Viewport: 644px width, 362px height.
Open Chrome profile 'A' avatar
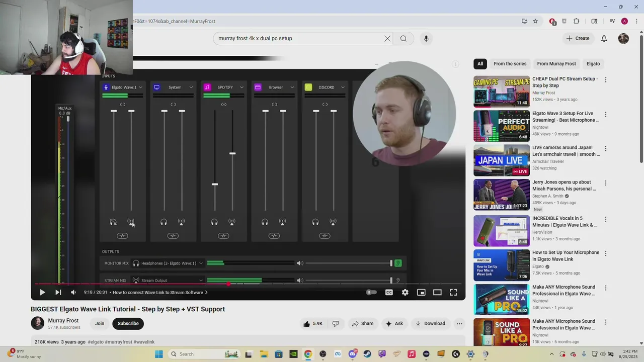tap(624, 21)
